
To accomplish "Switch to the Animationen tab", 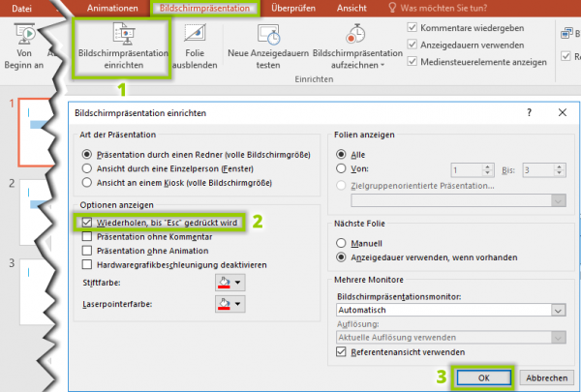I will click(x=112, y=8).
